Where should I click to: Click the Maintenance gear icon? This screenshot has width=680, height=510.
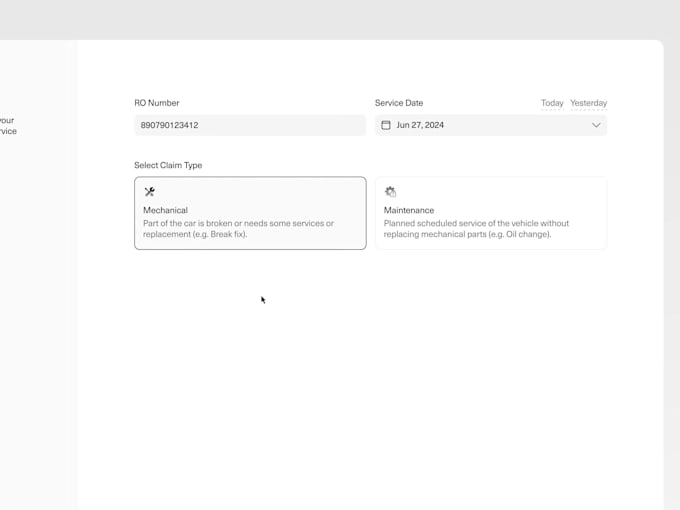tap(390, 192)
